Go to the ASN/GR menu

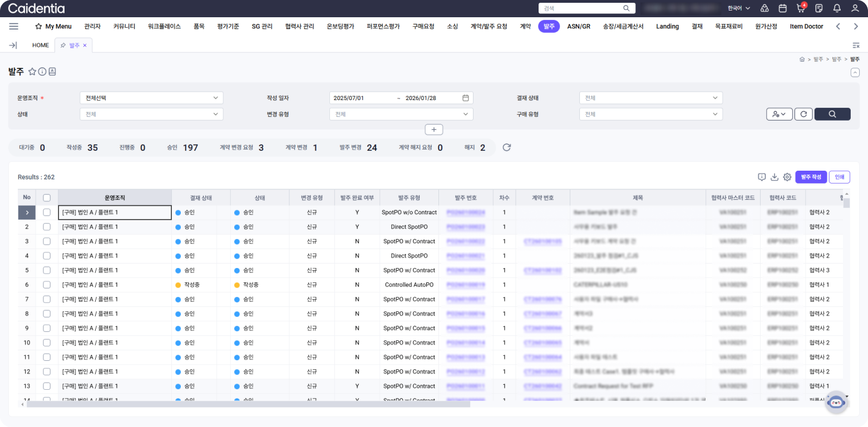pos(578,26)
